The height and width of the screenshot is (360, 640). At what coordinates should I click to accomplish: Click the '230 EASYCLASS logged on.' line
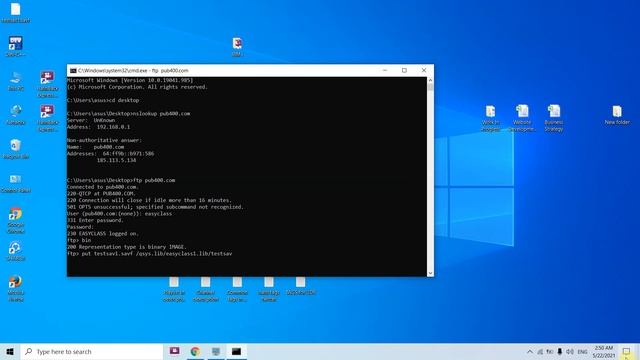(102, 233)
